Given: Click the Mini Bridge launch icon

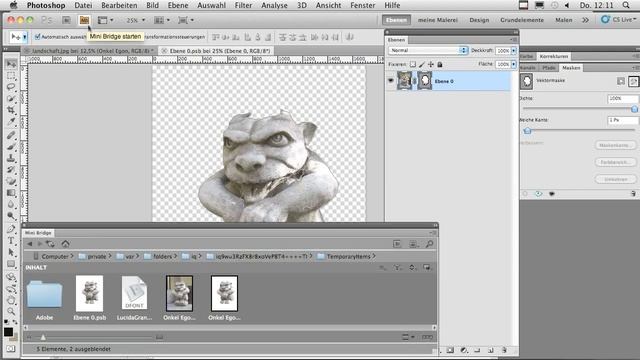Looking at the screenshot, I should 84,20.
